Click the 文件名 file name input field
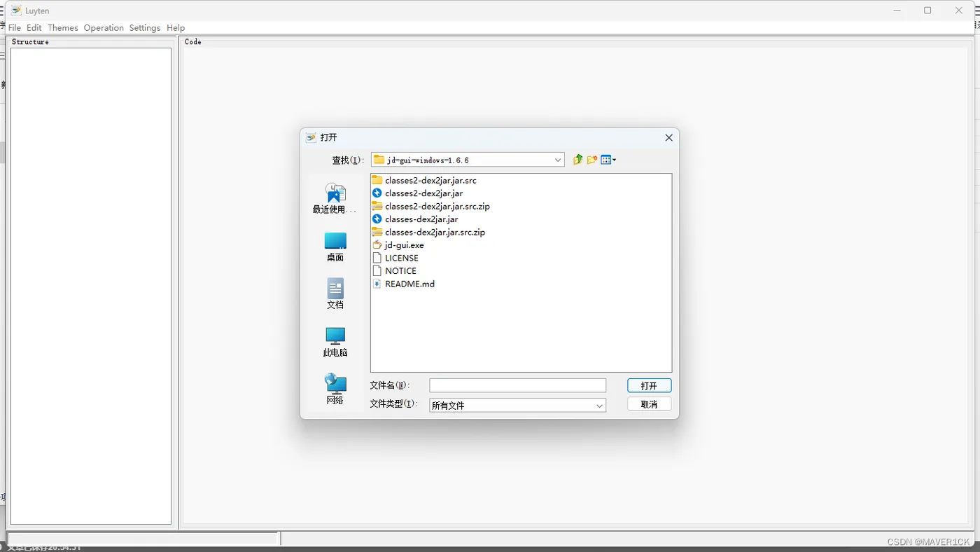The height and width of the screenshot is (552, 980). click(518, 385)
